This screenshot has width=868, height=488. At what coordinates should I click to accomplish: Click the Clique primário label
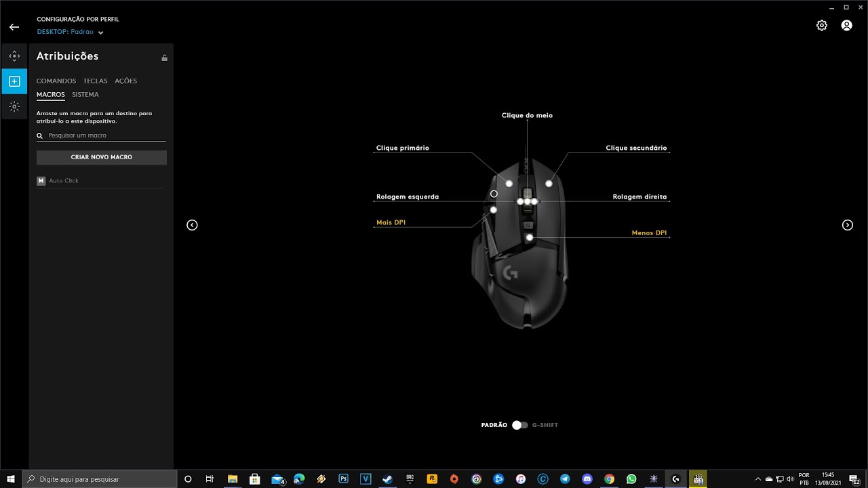point(403,148)
